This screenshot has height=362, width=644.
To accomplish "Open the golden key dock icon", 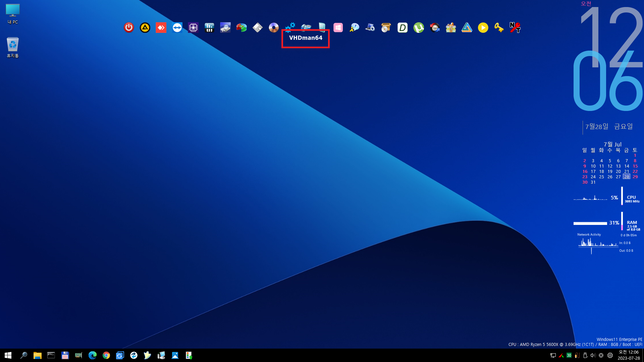I will click(499, 27).
